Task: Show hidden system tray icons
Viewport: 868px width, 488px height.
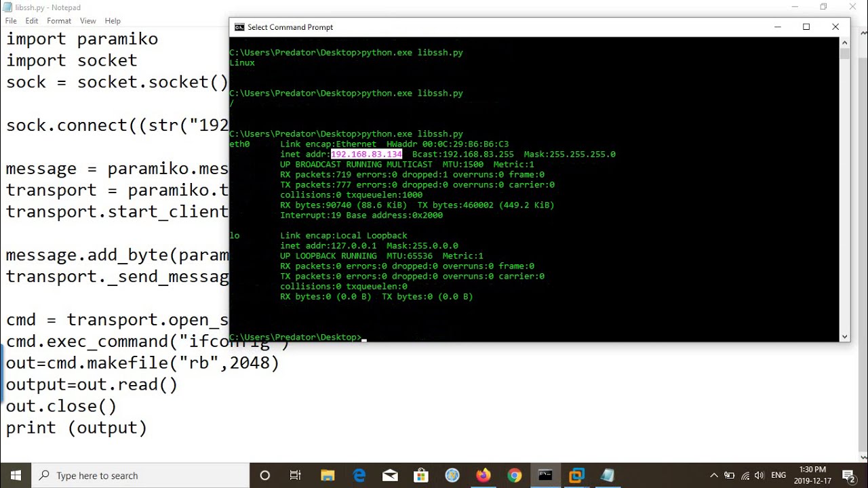Action: click(x=713, y=475)
